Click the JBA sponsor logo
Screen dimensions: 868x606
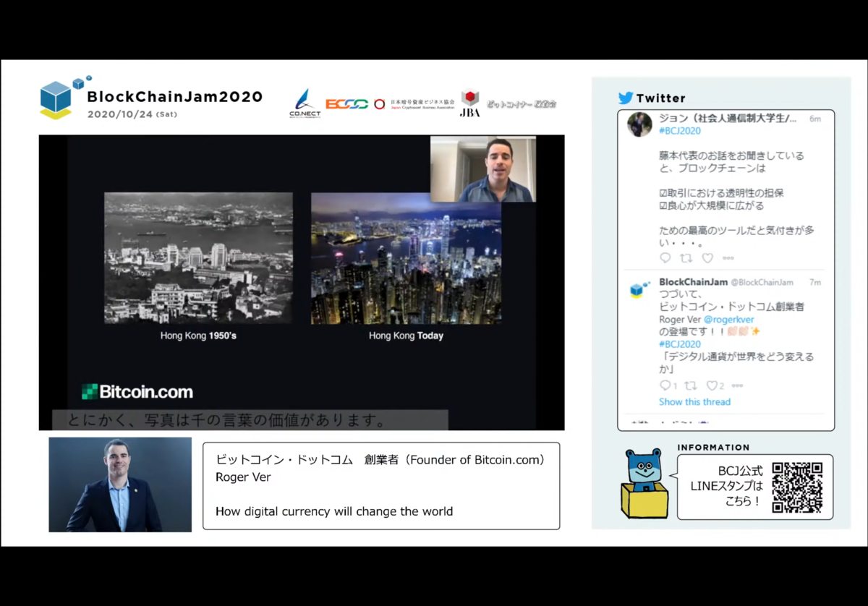[470, 103]
